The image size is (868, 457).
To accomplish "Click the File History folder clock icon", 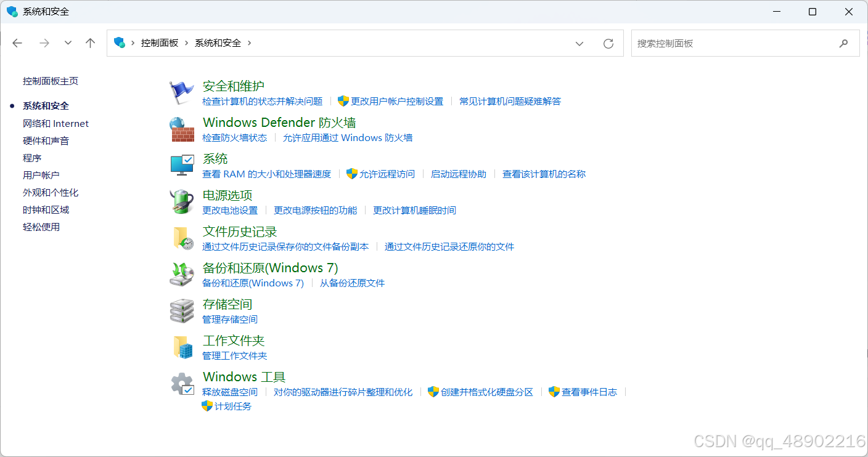I will point(182,238).
